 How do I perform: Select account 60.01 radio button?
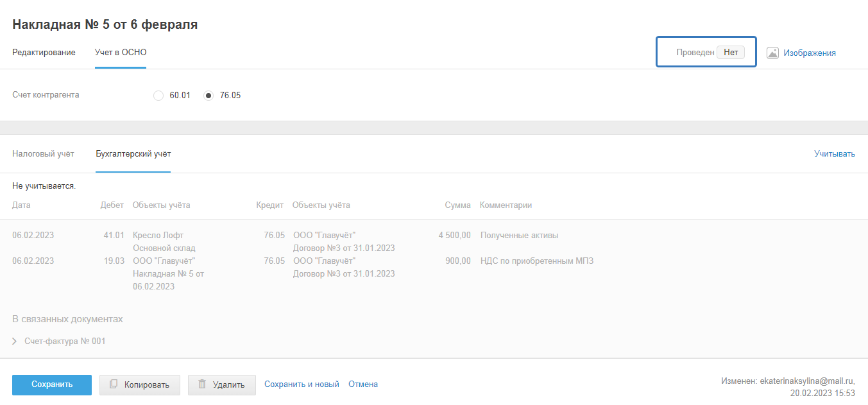coord(158,96)
